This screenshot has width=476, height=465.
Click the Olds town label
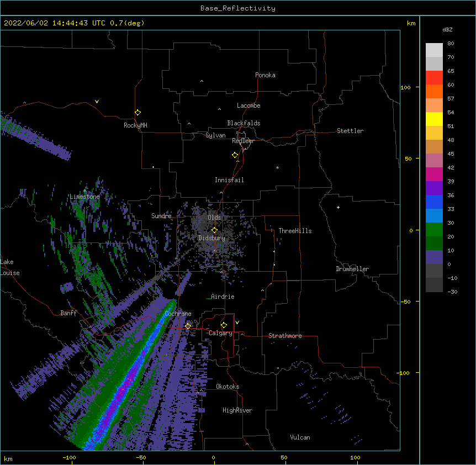[x=214, y=218]
